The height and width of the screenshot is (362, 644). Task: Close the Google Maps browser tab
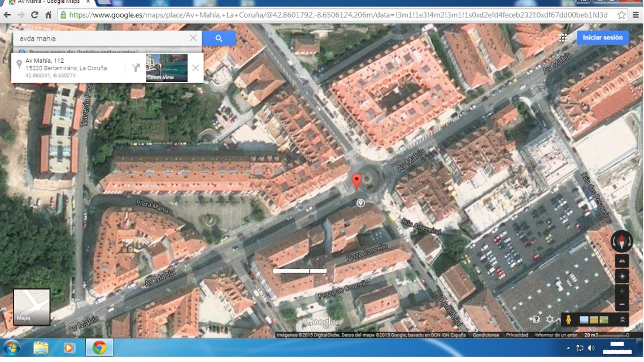(x=88, y=2)
